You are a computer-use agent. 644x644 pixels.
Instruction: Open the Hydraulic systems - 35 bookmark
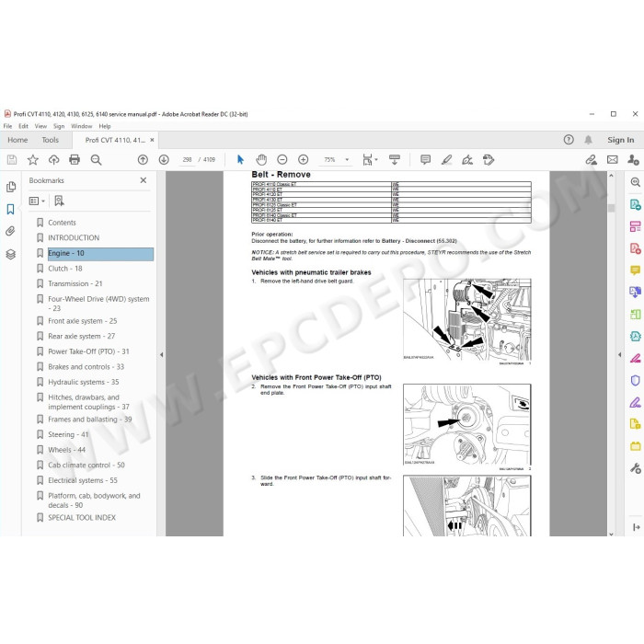[84, 382]
